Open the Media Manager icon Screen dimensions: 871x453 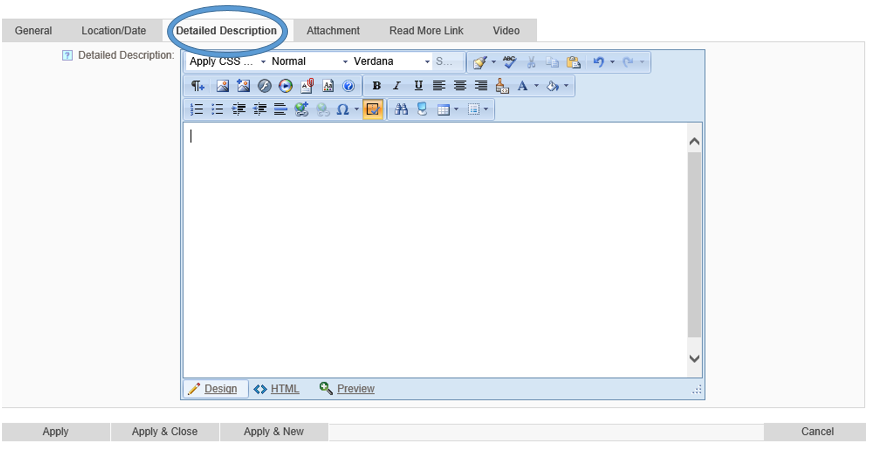pos(286,85)
